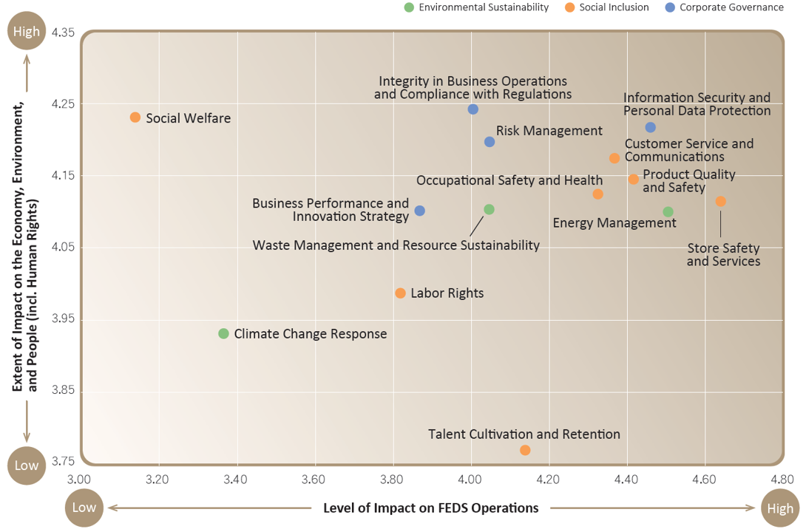
Task: Select the Occupational Safety and Health dot
Action: pyautogui.click(x=597, y=194)
